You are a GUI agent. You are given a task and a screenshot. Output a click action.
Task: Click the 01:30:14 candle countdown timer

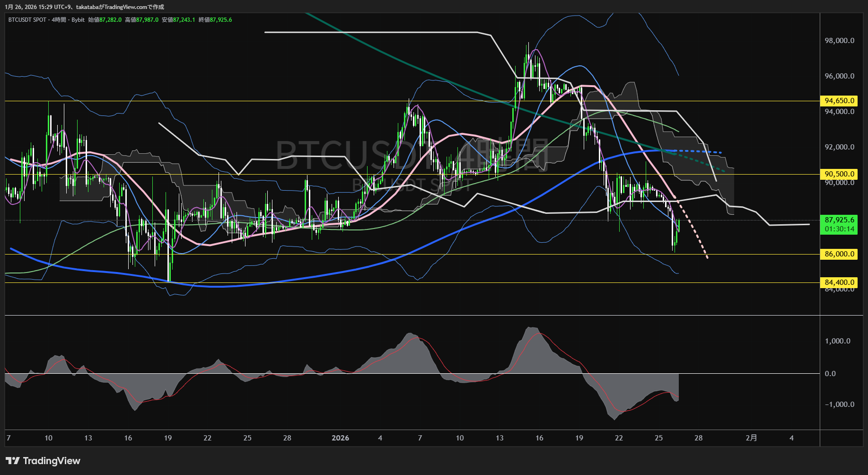[839, 229]
